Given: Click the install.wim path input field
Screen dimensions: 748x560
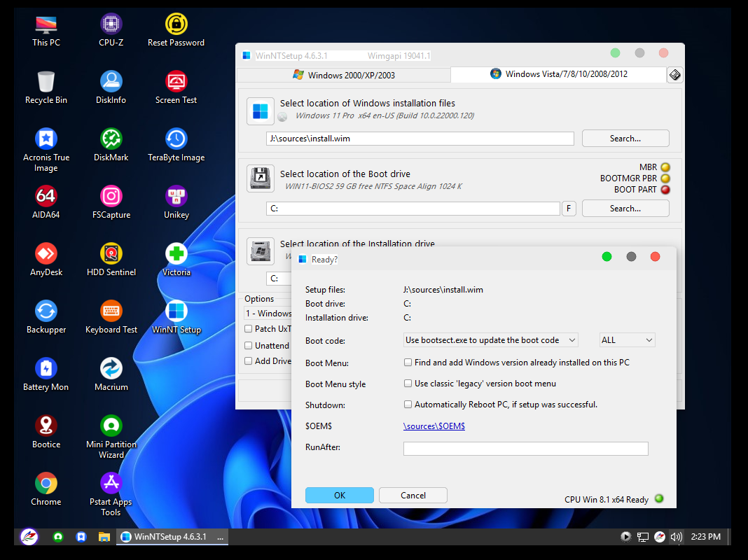Looking at the screenshot, I should point(420,138).
